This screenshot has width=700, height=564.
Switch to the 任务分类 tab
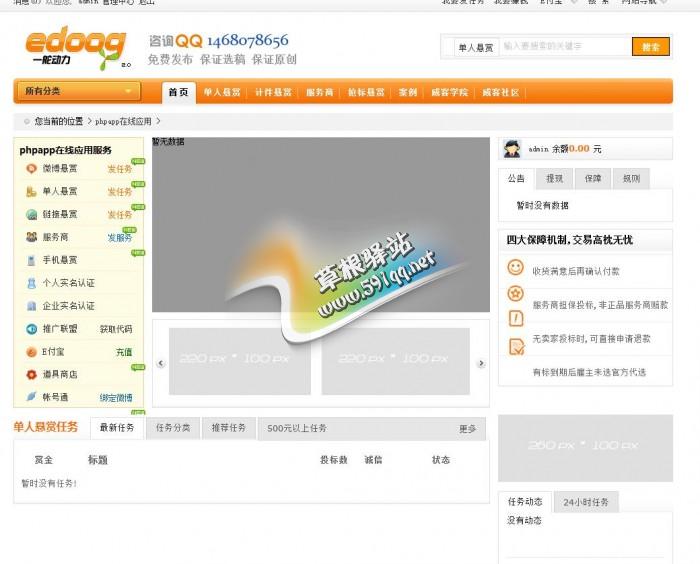pyautogui.click(x=173, y=428)
